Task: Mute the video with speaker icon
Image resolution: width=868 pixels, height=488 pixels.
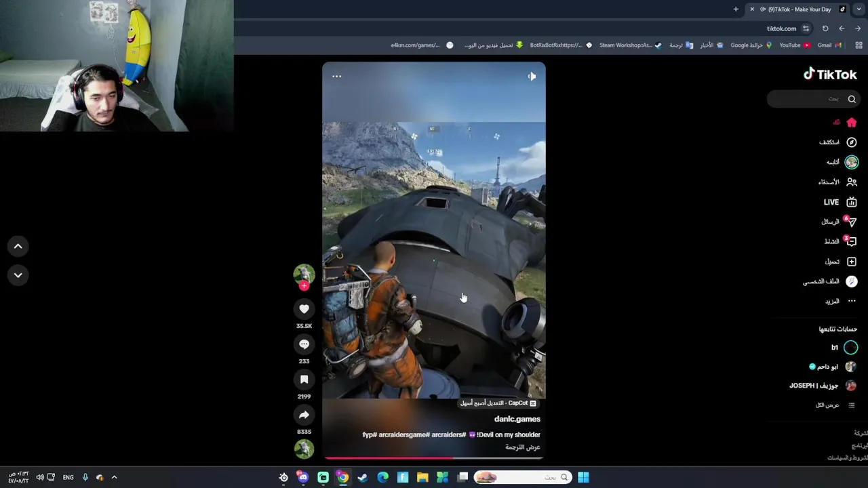Action: 532,77
